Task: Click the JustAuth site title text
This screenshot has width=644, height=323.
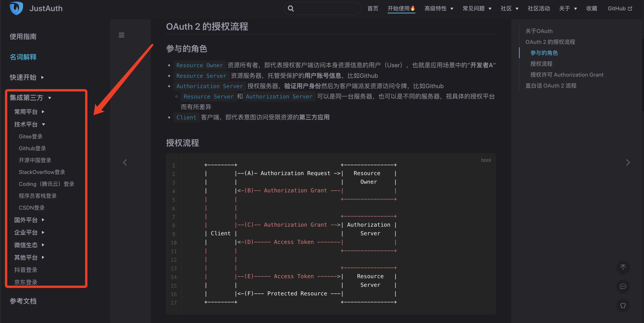Action: click(46, 8)
